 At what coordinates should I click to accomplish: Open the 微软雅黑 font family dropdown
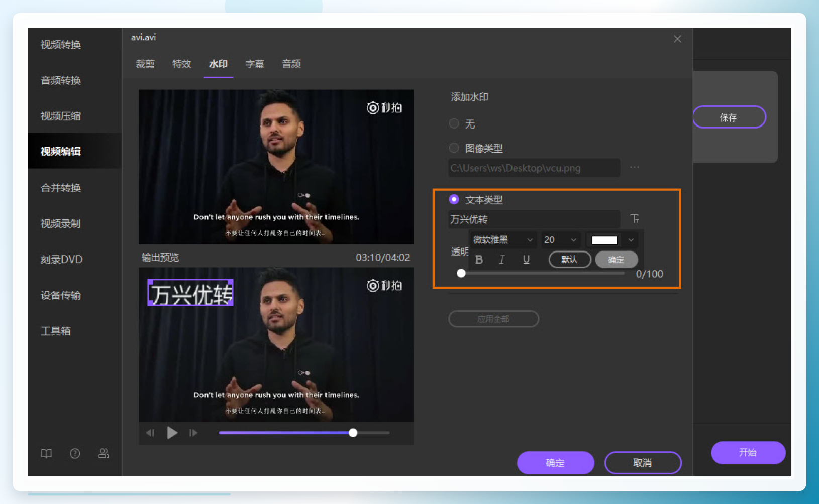[x=503, y=240]
